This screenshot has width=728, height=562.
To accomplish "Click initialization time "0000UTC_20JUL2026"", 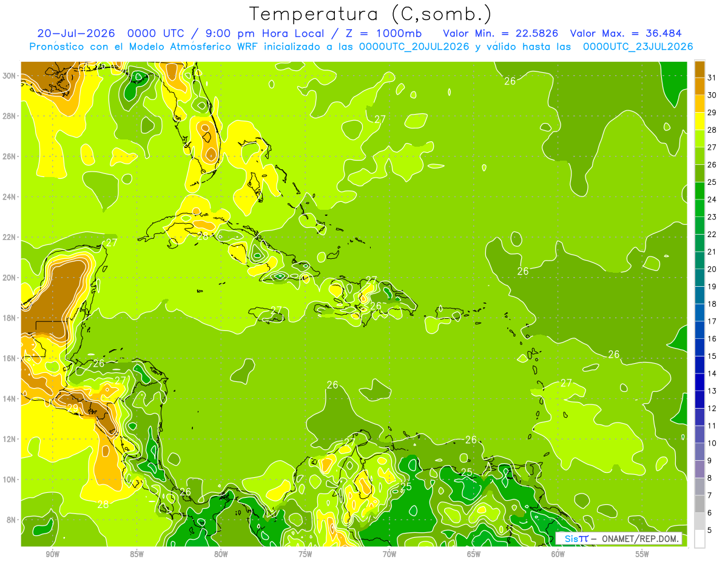I will point(414,46).
